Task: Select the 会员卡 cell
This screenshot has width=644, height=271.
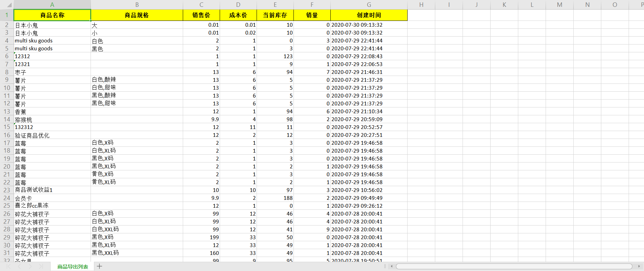Action: tap(52, 198)
